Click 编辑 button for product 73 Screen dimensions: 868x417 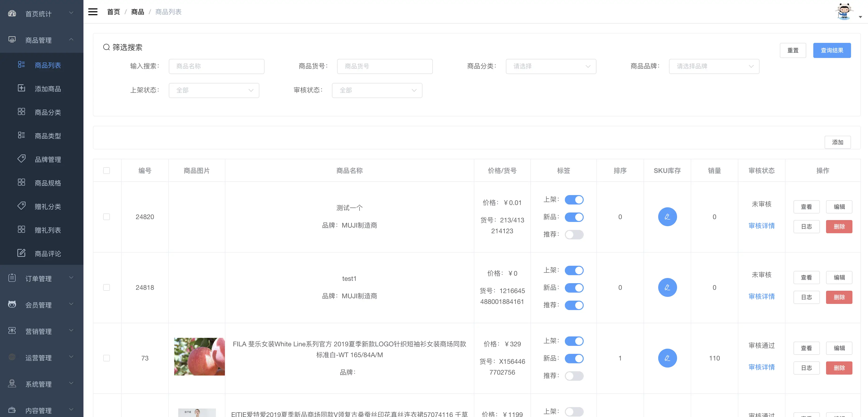coord(839,348)
